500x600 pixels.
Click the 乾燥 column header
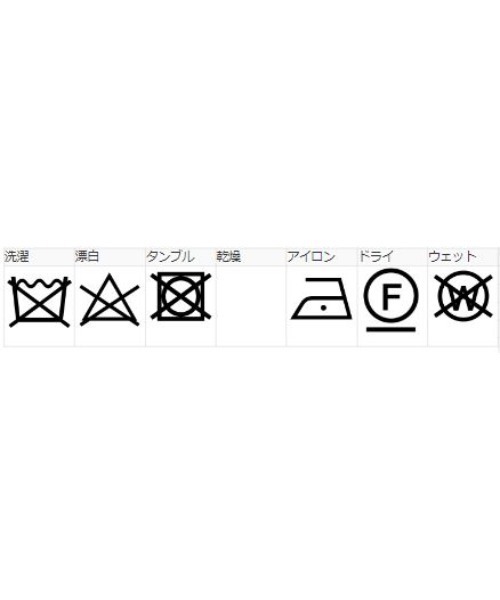pos(229,256)
